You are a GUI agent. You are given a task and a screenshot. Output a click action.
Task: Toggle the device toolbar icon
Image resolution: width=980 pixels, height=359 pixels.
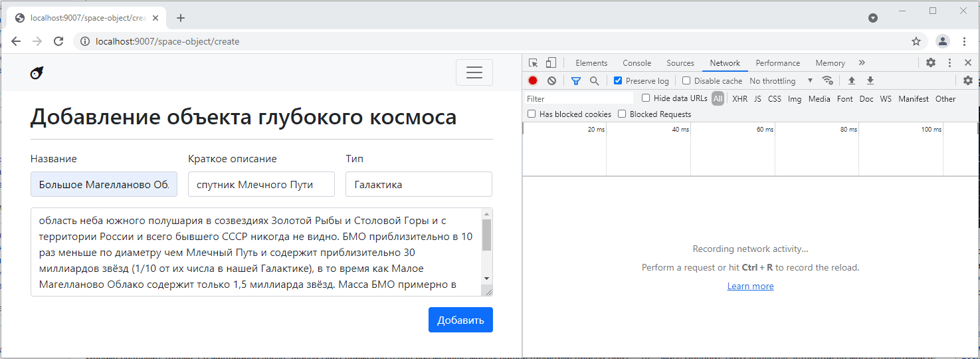[x=551, y=63]
